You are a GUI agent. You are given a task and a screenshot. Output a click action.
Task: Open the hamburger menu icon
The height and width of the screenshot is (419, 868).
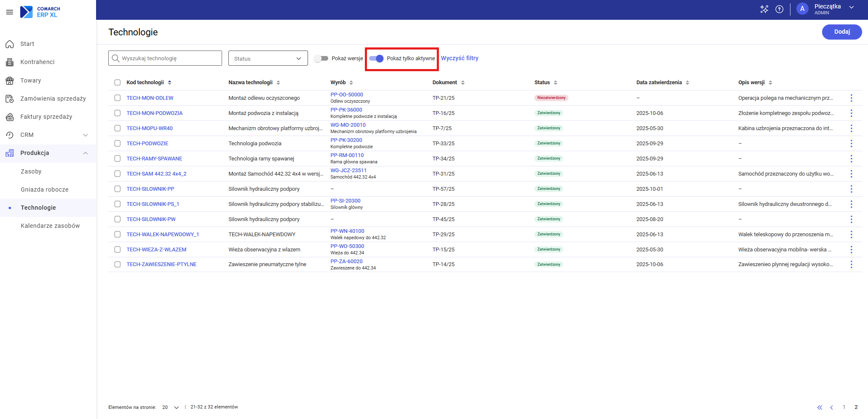pos(9,12)
